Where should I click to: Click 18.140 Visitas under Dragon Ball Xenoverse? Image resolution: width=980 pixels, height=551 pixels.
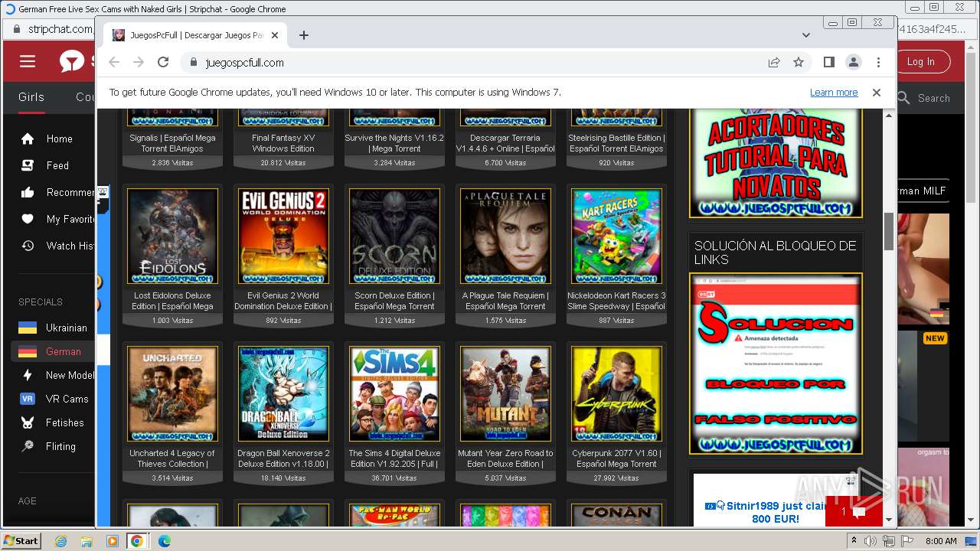[x=283, y=478]
